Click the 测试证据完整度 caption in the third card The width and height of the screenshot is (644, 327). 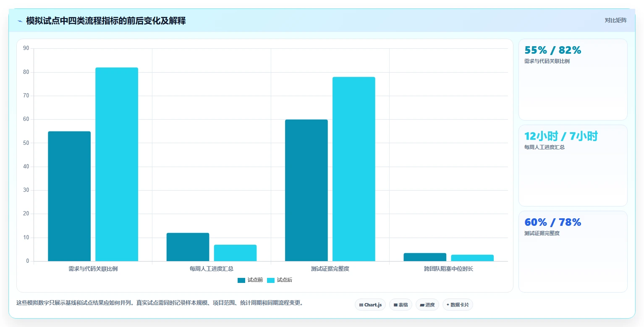(542, 233)
